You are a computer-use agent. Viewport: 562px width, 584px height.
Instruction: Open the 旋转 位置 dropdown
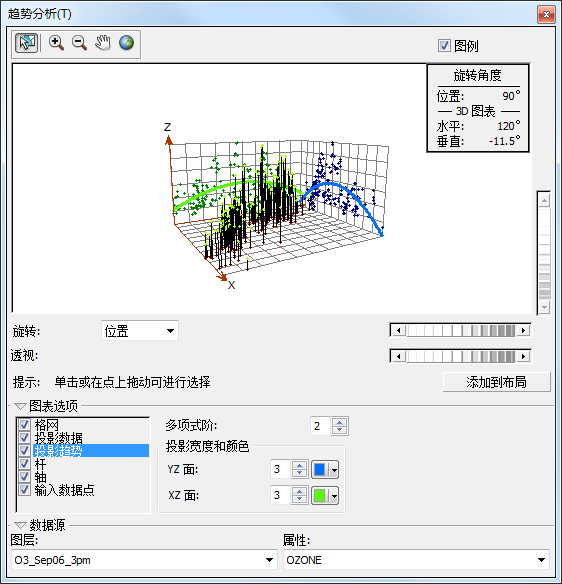click(140, 330)
